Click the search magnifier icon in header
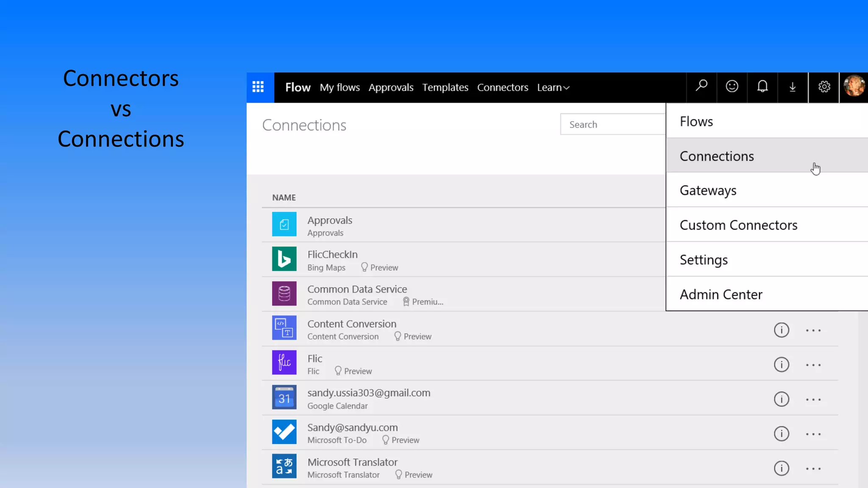 click(701, 86)
